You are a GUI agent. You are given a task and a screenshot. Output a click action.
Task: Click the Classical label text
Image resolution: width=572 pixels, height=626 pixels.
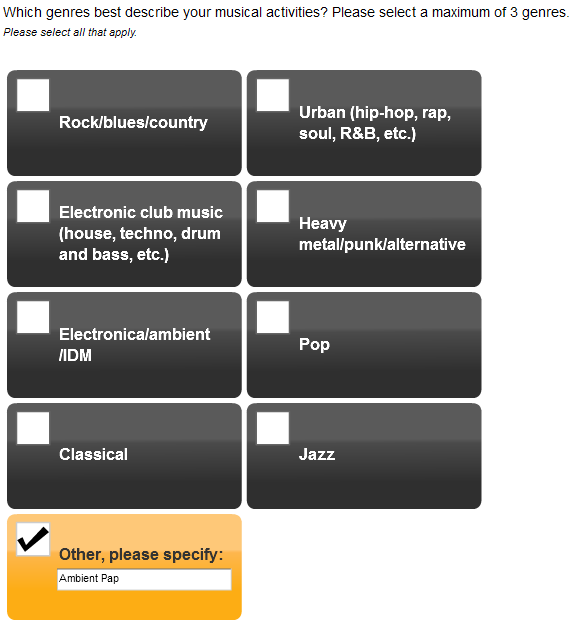coord(93,454)
